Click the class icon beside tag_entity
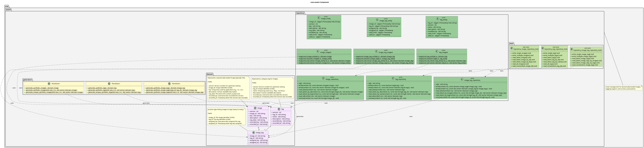Image resolution: width=644 pixels, height=148 pixels. (438, 19)
